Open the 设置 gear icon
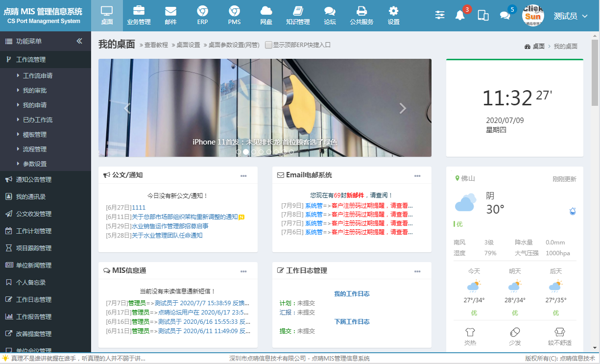The width and height of the screenshot is (600, 364). [x=393, y=16]
